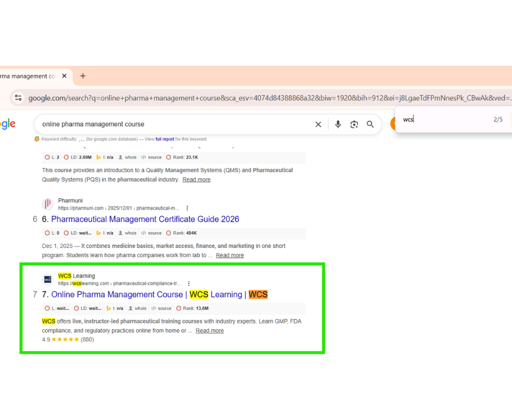Click source in WCS Learning SEO bar
This screenshot has height=420, width=512.
161,308
